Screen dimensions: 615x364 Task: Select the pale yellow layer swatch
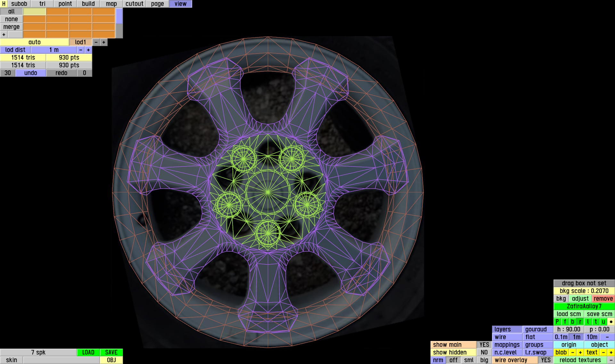click(x=35, y=12)
